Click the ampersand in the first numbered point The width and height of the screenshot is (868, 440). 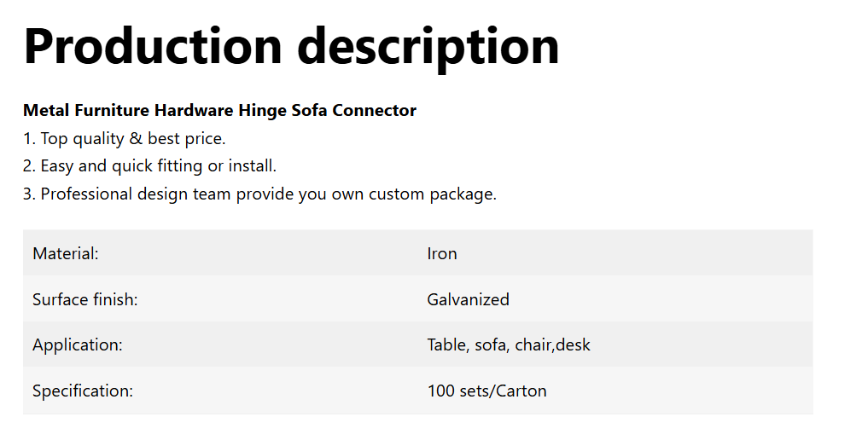click(136, 138)
